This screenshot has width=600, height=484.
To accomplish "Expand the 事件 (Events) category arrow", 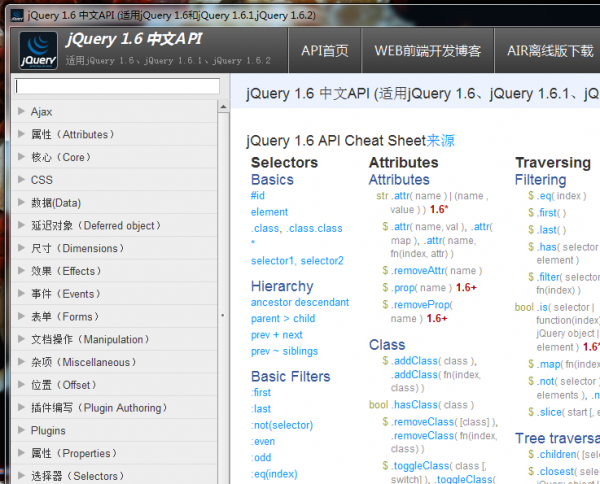I will pos(21,293).
